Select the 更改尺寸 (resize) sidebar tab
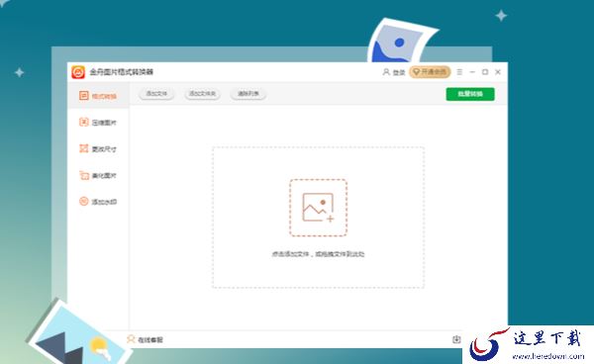 click(98, 148)
